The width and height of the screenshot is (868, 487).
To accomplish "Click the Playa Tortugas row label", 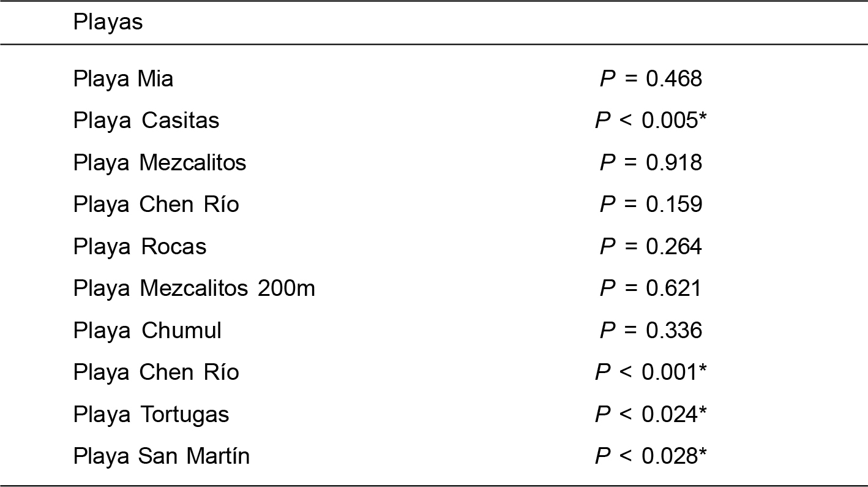I will pyautogui.click(x=151, y=415).
